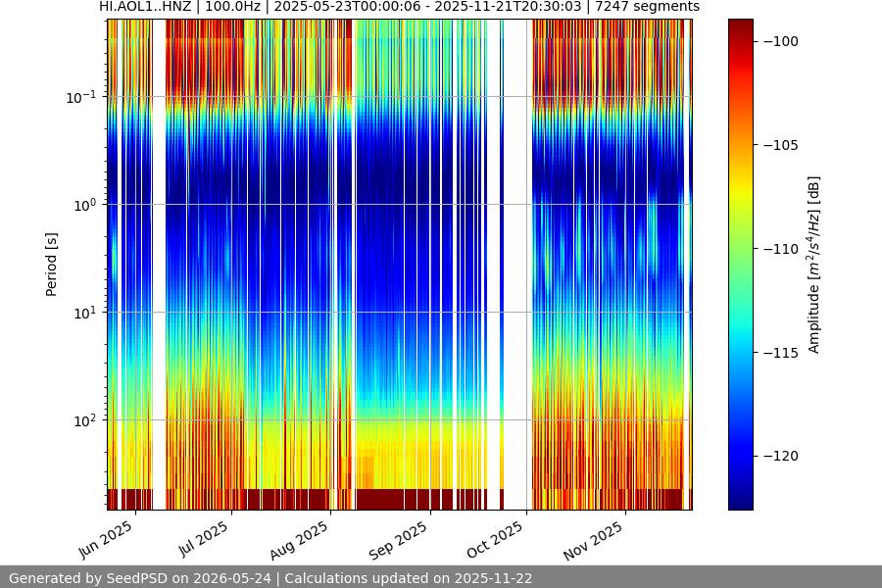
Task: Click the -115 colorbar tick label
Action: pyautogui.click(x=781, y=353)
